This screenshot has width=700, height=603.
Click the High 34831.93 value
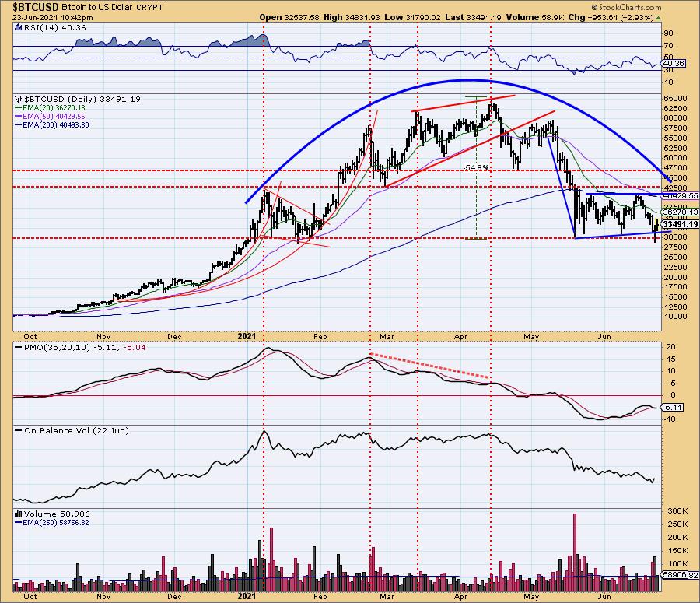352,17
